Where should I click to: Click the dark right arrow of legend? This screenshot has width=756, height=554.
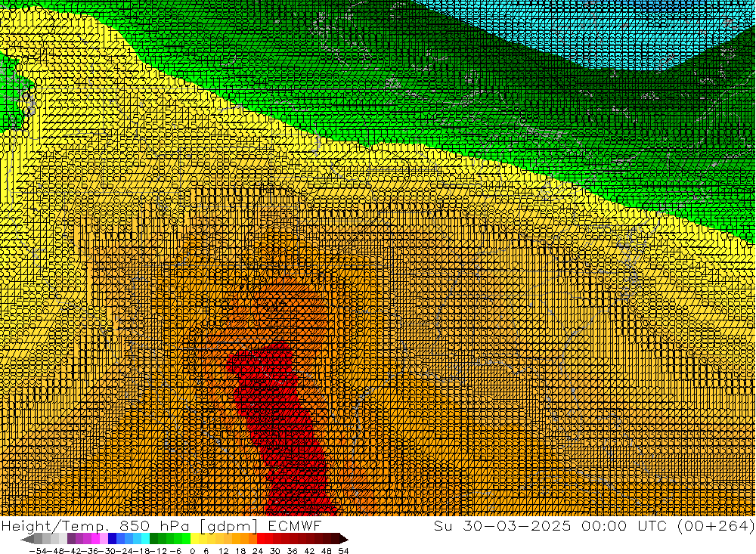click(344, 539)
